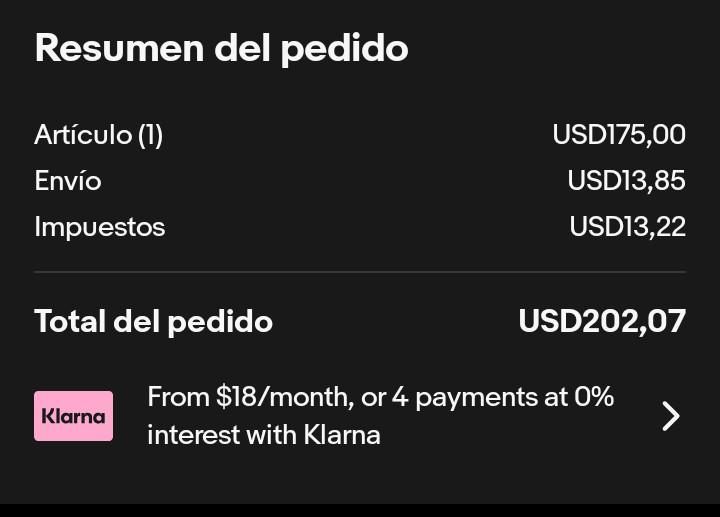Click "From $18/month" in Klarna offer

click(251, 397)
